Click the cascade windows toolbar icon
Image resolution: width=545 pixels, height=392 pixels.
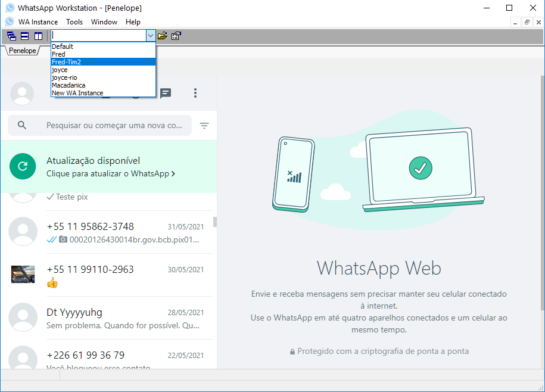tap(11, 36)
